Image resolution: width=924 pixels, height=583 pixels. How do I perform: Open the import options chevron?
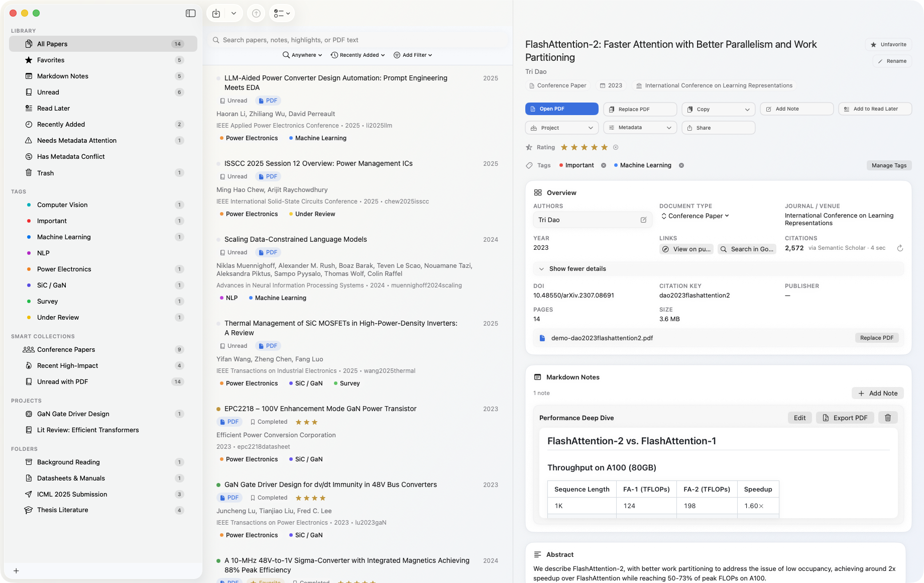(x=234, y=14)
